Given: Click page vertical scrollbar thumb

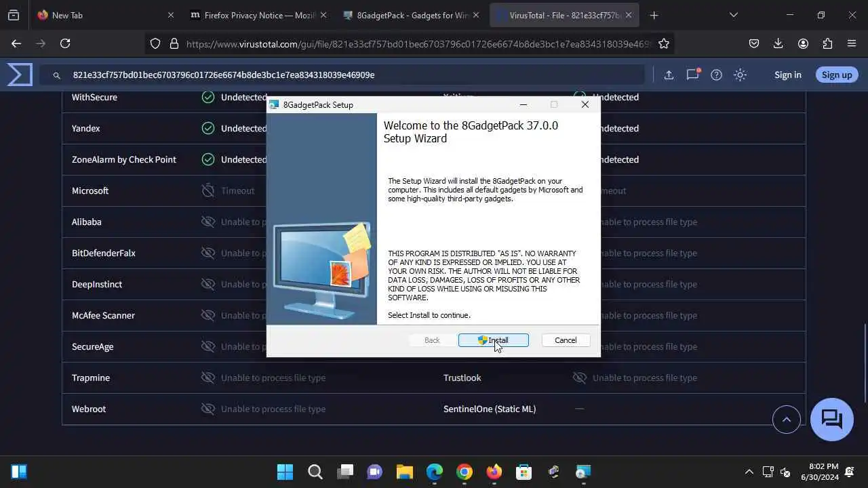Looking at the screenshot, I should [x=865, y=363].
